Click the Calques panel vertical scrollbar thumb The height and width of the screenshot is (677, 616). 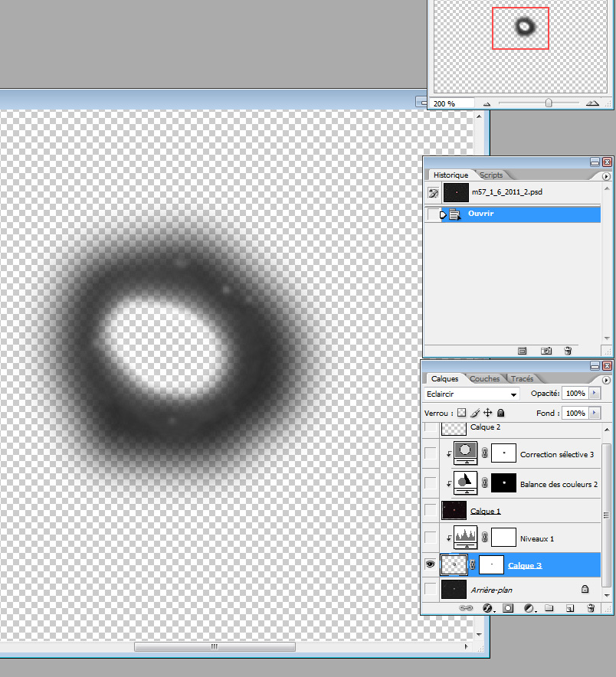(606, 515)
